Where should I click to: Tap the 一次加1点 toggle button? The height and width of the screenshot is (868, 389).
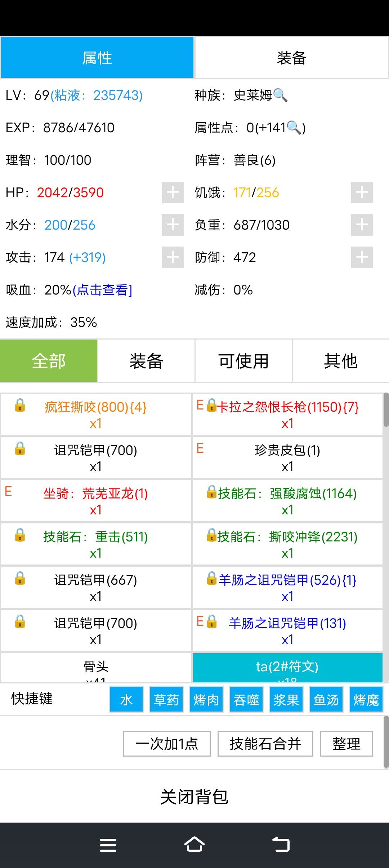point(167,744)
